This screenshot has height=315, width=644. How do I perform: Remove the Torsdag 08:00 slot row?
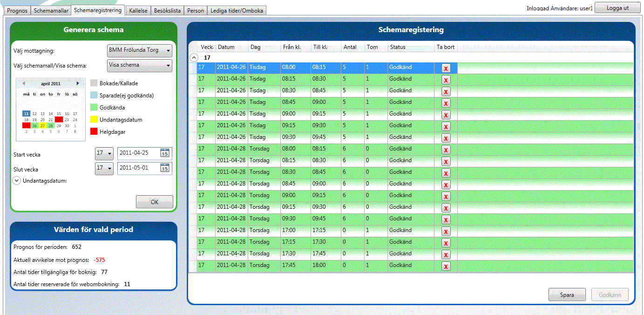coord(446,150)
